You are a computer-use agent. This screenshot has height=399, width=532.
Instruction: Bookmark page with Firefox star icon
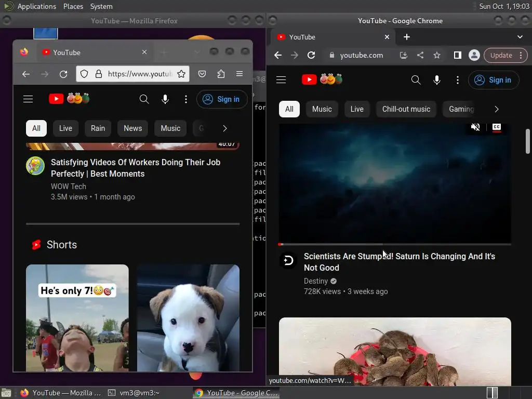point(181,74)
